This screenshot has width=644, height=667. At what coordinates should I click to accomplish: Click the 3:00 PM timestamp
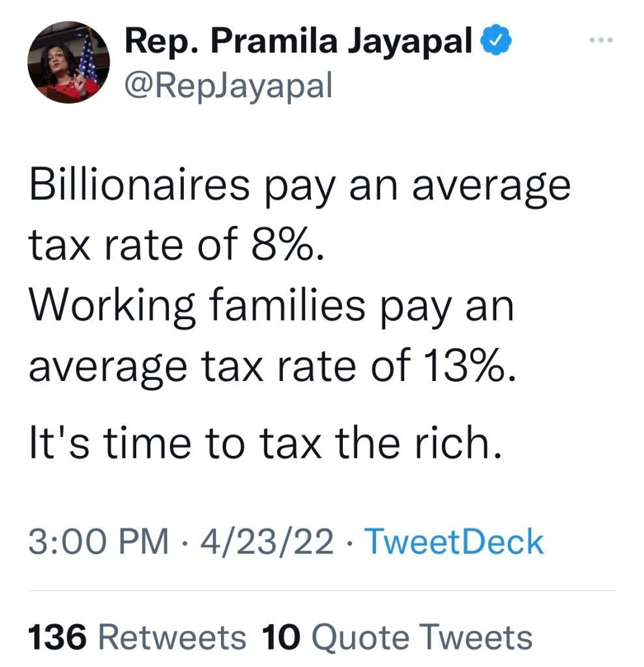click(98, 542)
